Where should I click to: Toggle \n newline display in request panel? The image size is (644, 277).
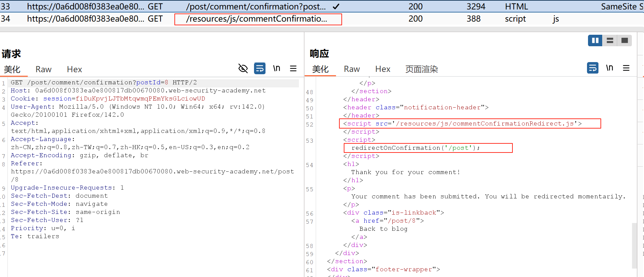point(277,68)
